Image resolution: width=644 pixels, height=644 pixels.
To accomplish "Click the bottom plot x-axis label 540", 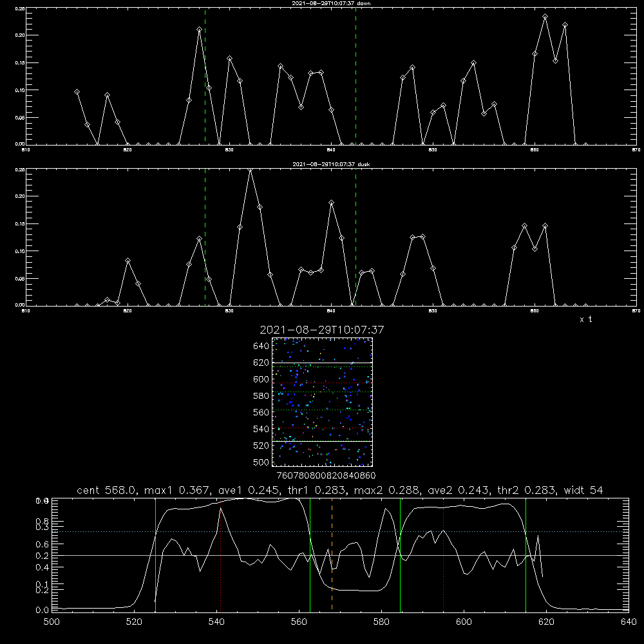I will (216, 622).
